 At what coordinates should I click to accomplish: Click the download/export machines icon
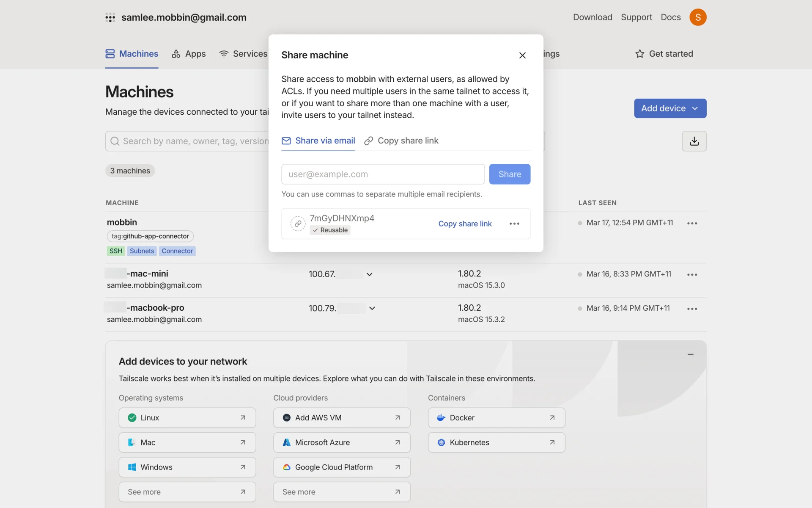[694, 141]
